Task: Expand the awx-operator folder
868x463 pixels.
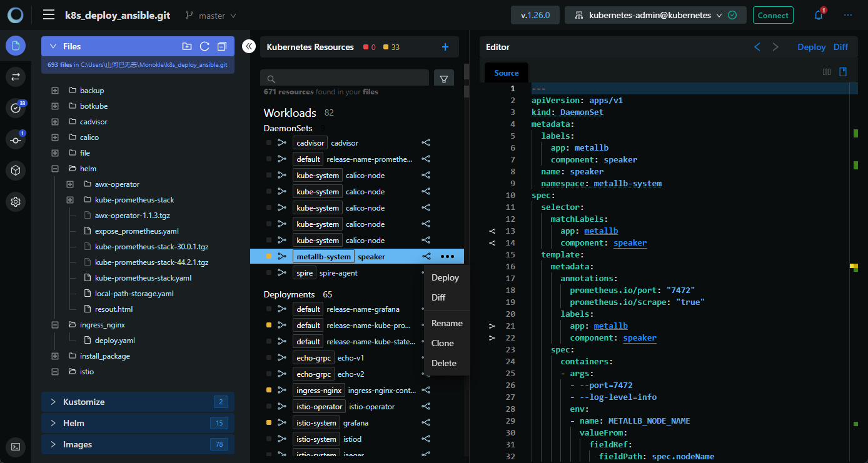Action: point(70,184)
